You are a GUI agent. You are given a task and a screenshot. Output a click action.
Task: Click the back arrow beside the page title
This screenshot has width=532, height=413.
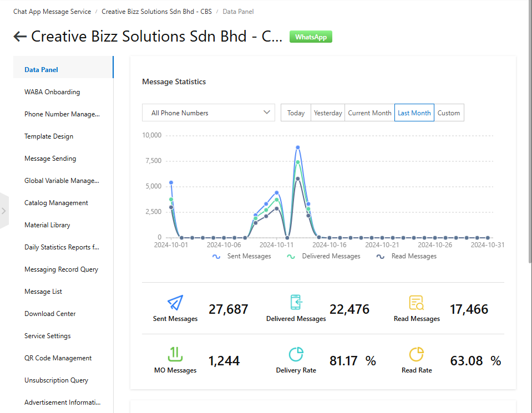(x=20, y=37)
